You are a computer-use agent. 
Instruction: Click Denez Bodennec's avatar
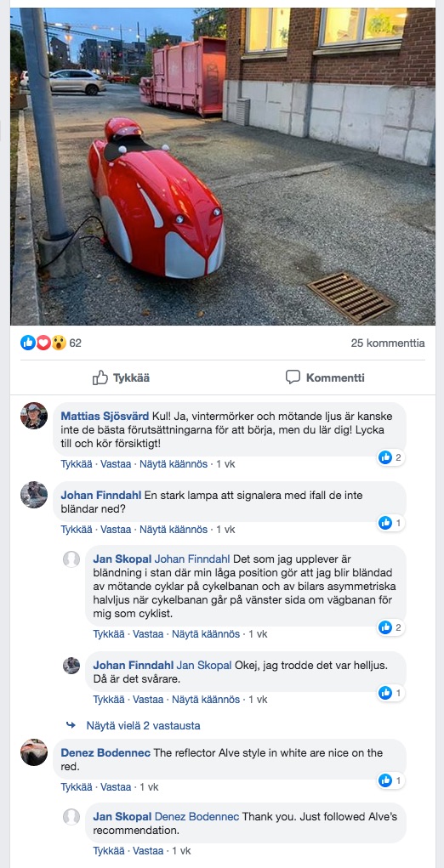pos(34,752)
